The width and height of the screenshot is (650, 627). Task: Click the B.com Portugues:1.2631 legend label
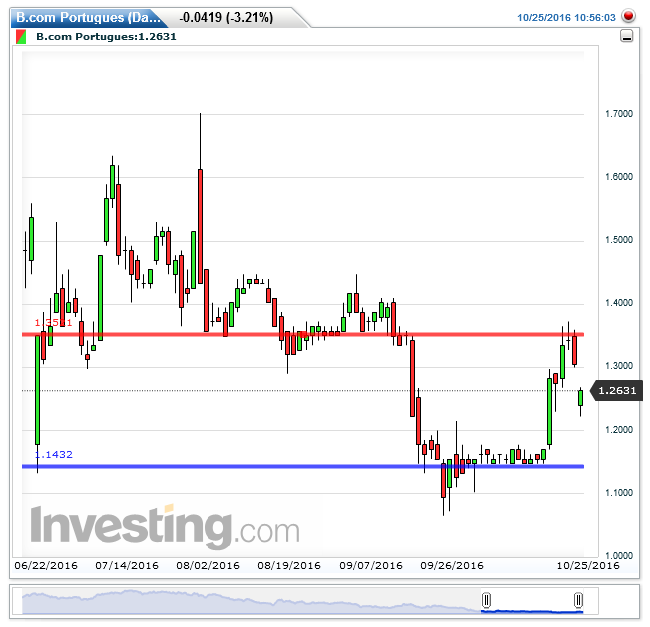coord(106,36)
